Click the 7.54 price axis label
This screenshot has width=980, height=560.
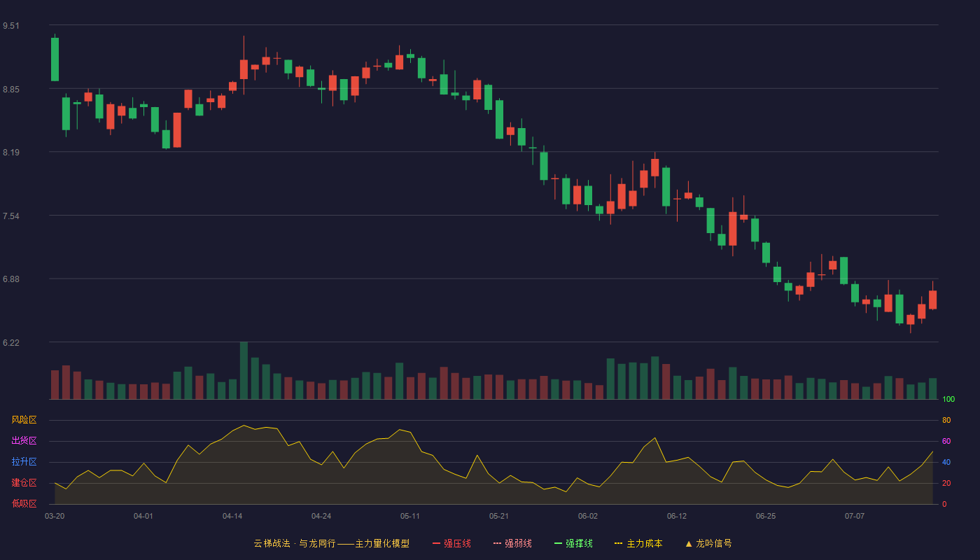[x=11, y=216]
